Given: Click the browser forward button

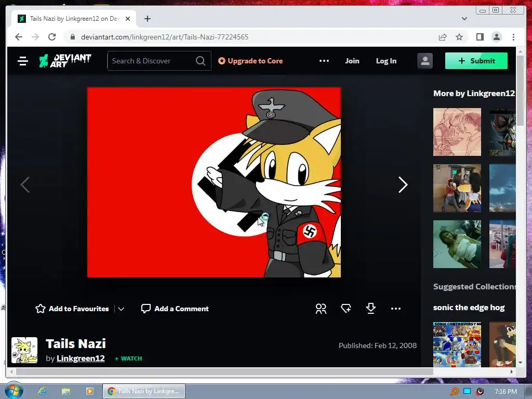Looking at the screenshot, I should [x=35, y=37].
